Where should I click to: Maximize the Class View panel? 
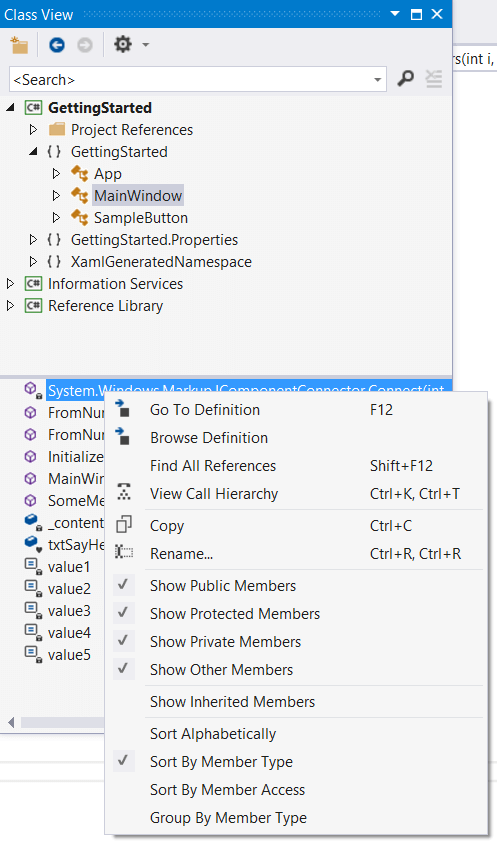(416, 14)
